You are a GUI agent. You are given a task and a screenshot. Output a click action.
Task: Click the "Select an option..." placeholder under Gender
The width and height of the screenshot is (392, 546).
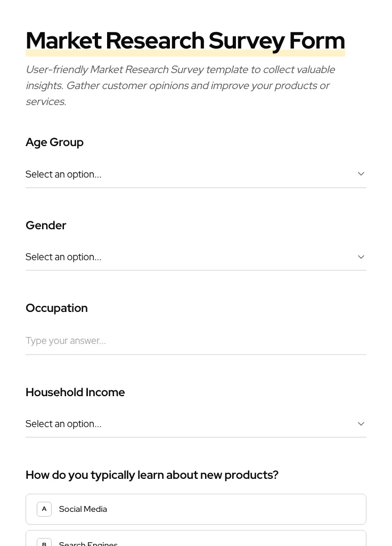point(63,257)
